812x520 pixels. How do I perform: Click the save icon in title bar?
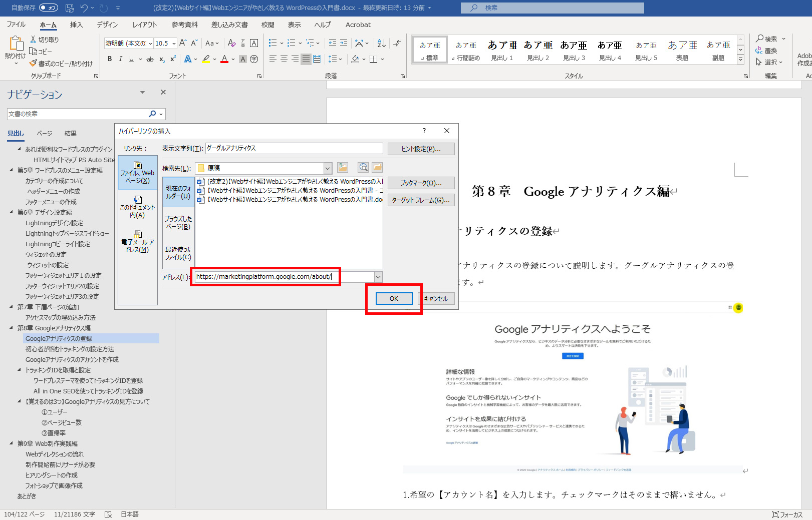point(70,8)
